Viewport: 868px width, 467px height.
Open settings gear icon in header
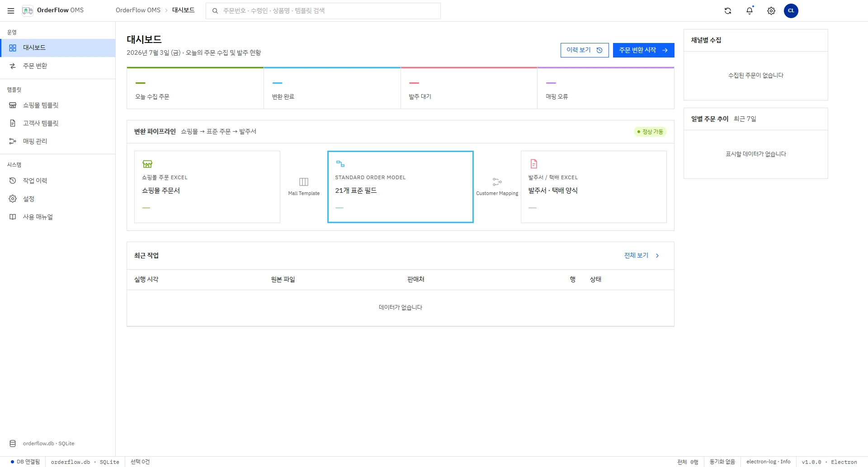(x=771, y=11)
